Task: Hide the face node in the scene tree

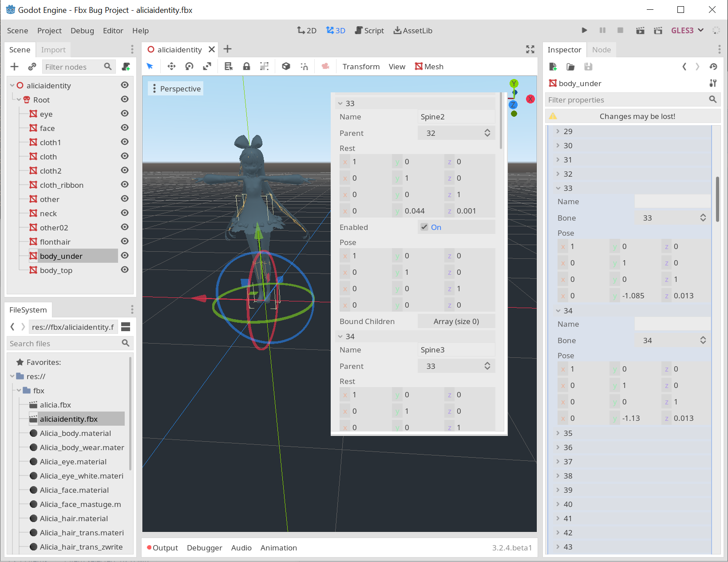Action: [125, 127]
